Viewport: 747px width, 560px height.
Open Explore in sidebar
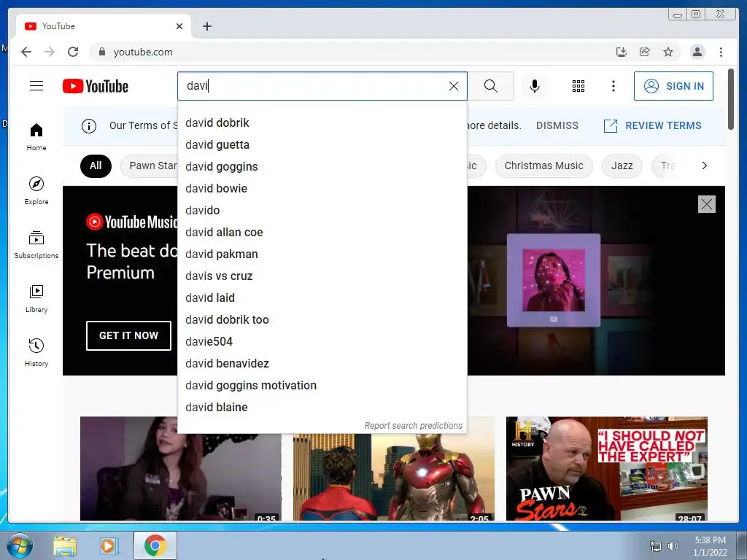click(36, 191)
